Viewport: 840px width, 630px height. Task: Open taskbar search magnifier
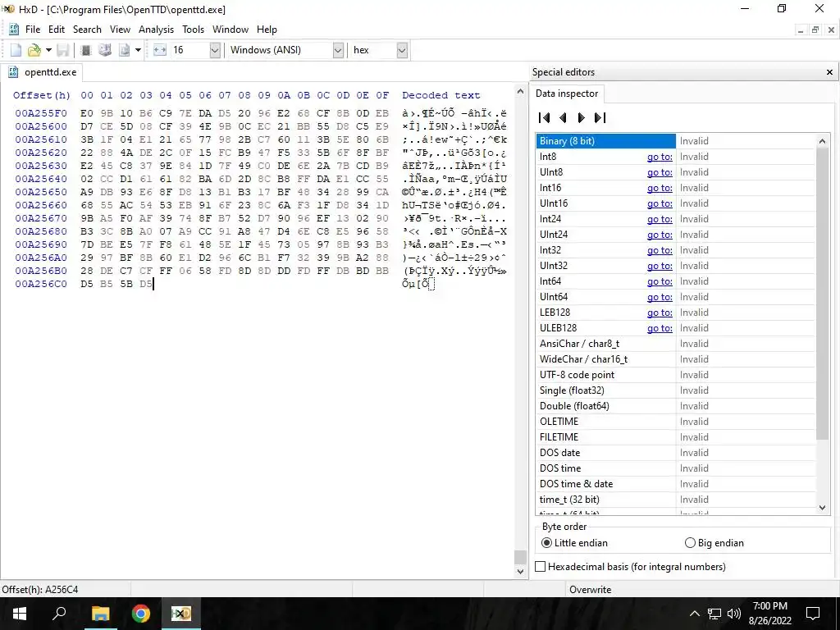pyautogui.click(x=59, y=614)
